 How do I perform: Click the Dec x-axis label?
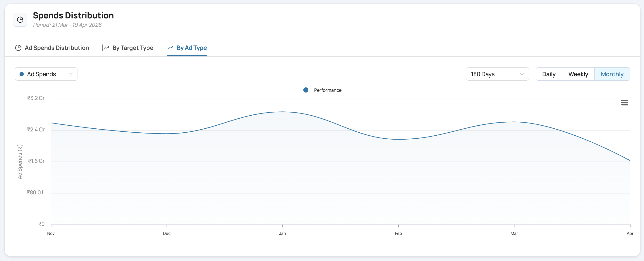click(167, 234)
